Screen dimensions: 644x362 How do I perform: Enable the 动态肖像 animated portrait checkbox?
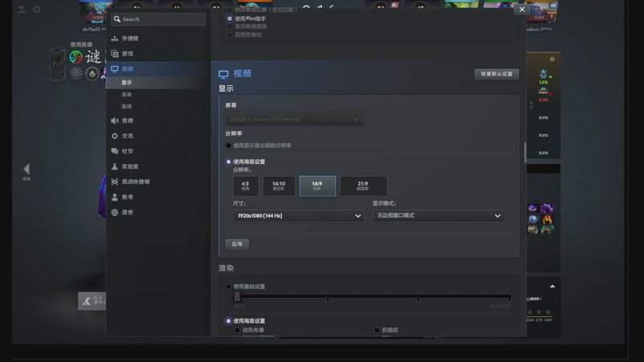click(x=237, y=330)
